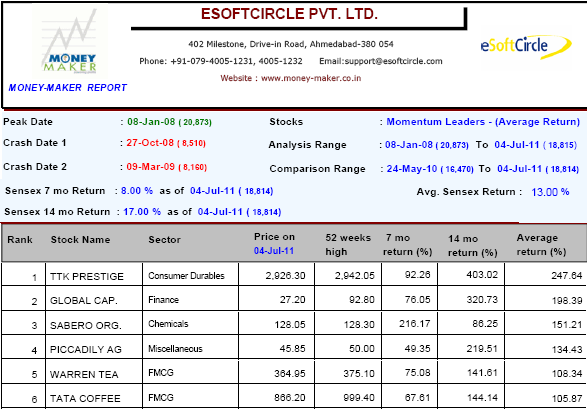Click the Rank column header
587x409 pixels.
coord(20,239)
